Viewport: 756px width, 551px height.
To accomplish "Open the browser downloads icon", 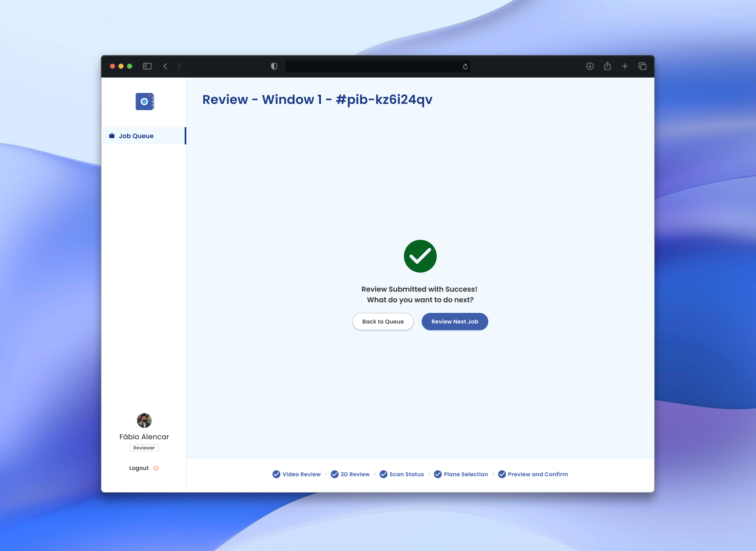I will point(590,66).
